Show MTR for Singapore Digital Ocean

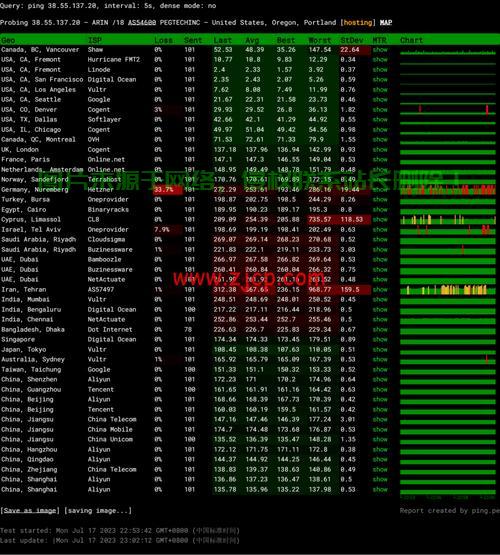pyautogui.click(x=380, y=339)
